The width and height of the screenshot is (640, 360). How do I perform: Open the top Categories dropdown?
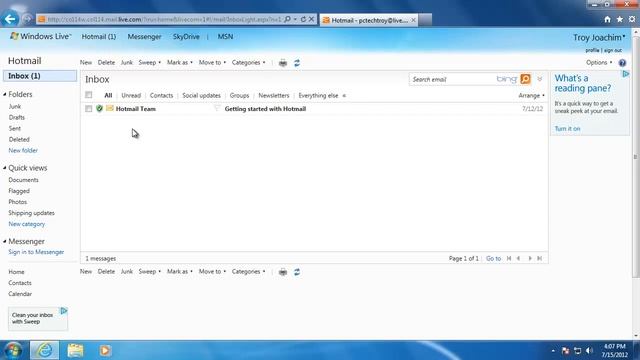coord(249,62)
